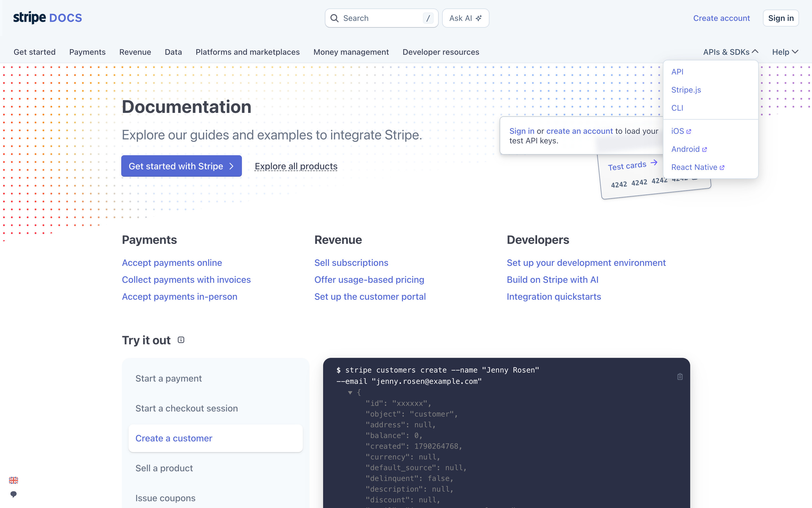This screenshot has height=508, width=812.
Task: Open Set up the customer portal link
Action: click(370, 297)
